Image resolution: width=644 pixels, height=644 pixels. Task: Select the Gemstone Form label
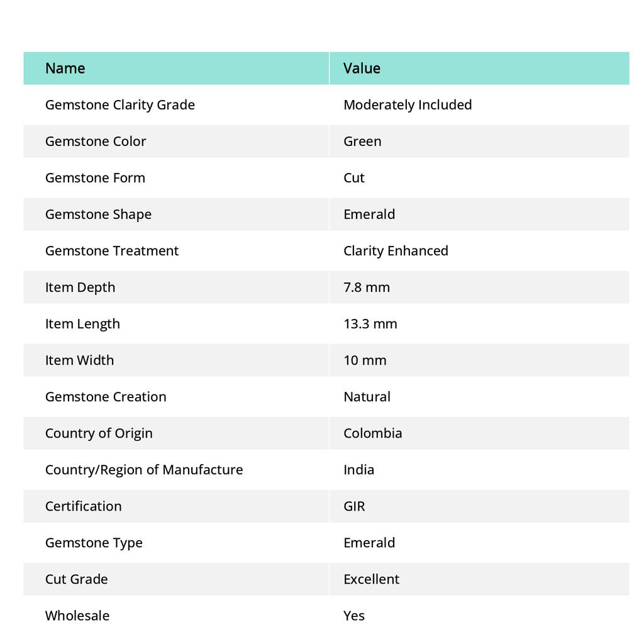coord(95,178)
